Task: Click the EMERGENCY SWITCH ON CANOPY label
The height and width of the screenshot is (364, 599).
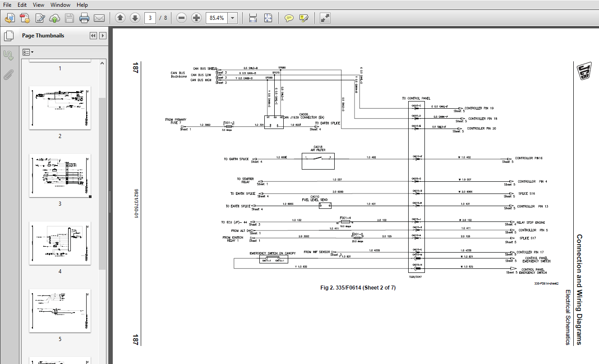Action: (x=272, y=253)
